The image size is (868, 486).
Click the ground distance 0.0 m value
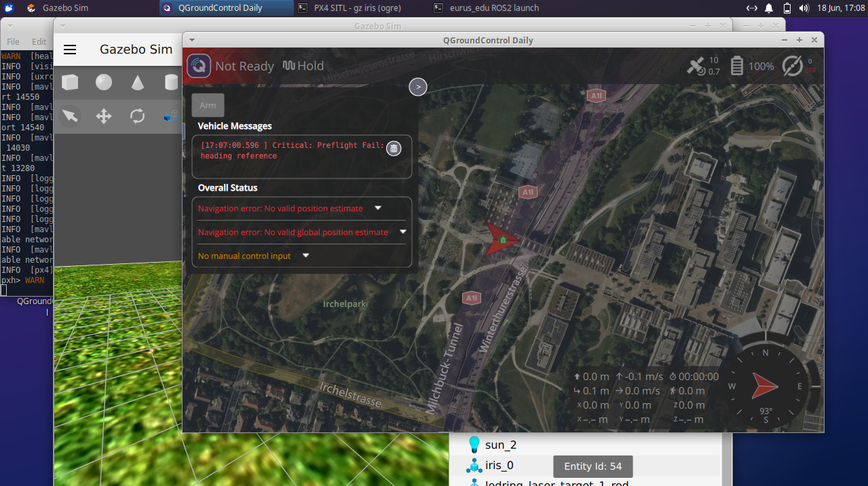click(x=692, y=391)
